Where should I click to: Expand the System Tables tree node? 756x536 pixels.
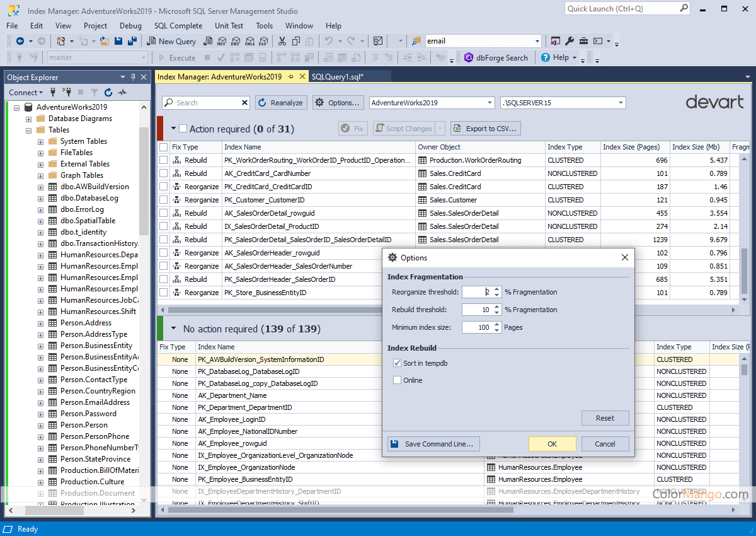(x=41, y=141)
